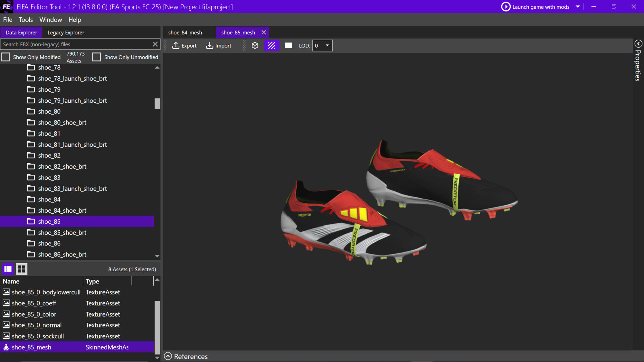Open the Tools menu
Viewport: 644px width, 362px height.
click(26, 20)
